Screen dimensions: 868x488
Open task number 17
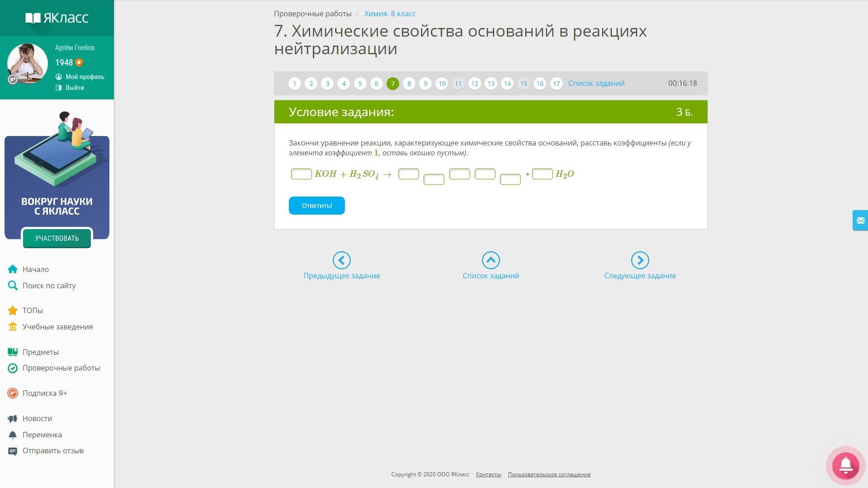point(556,84)
